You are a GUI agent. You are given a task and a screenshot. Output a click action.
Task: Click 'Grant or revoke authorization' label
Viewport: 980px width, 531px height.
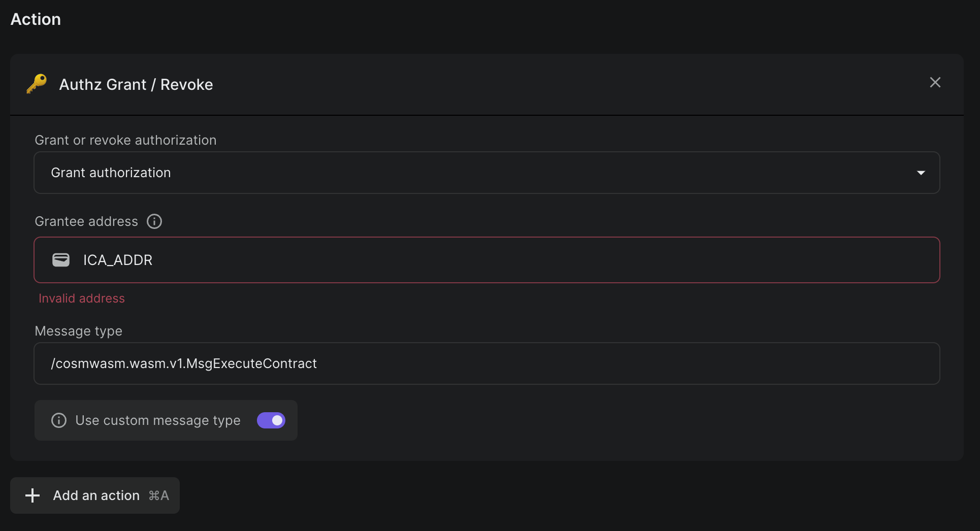click(125, 140)
